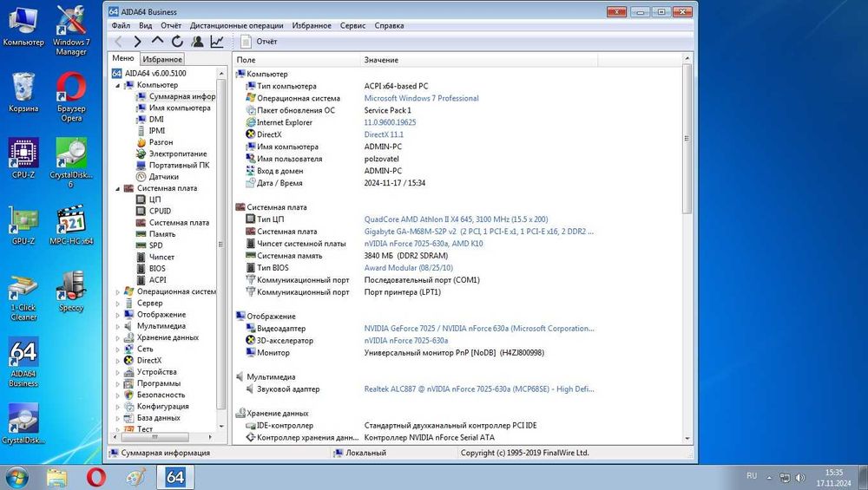The width and height of the screenshot is (868, 490).
Task: Click the Поле column header
Action: [x=296, y=60]
